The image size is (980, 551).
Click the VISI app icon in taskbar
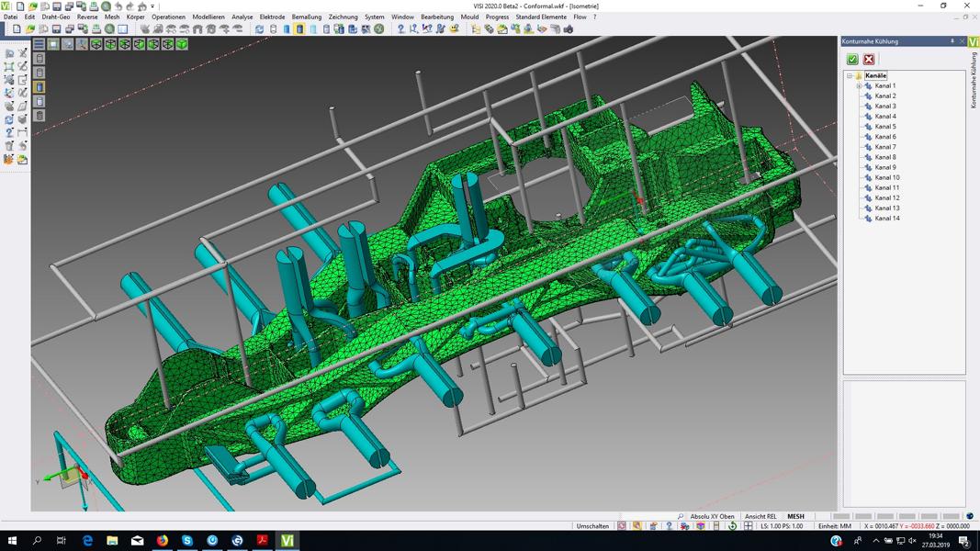pyautogui.click(x=287, y=540)
